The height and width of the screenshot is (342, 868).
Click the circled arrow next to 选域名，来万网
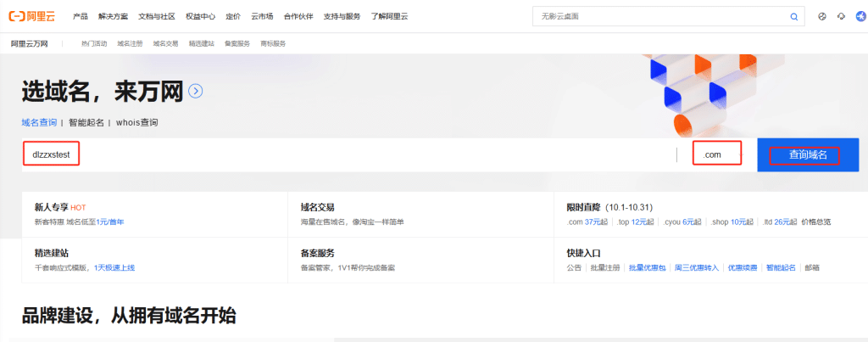(x=196, y=91)
